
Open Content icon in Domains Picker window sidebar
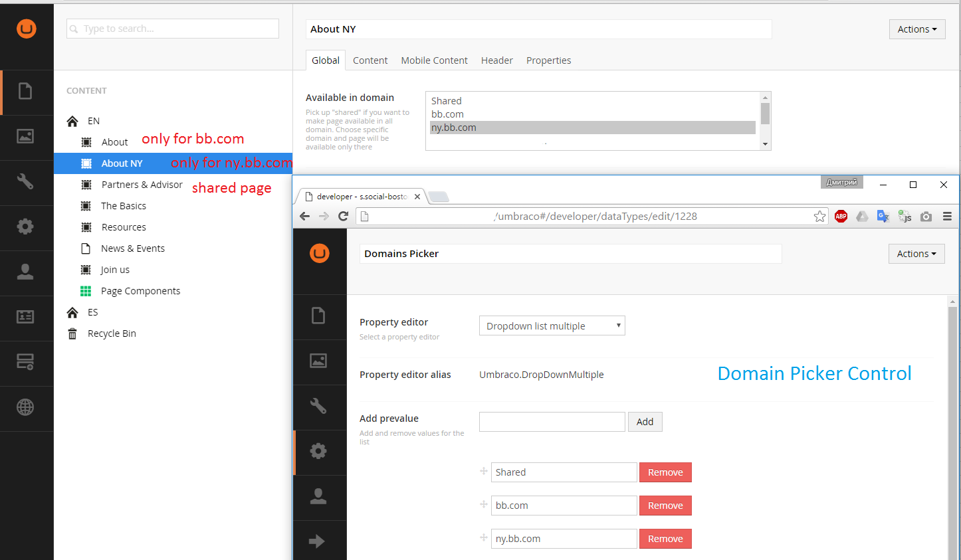[x=318, y=316]
